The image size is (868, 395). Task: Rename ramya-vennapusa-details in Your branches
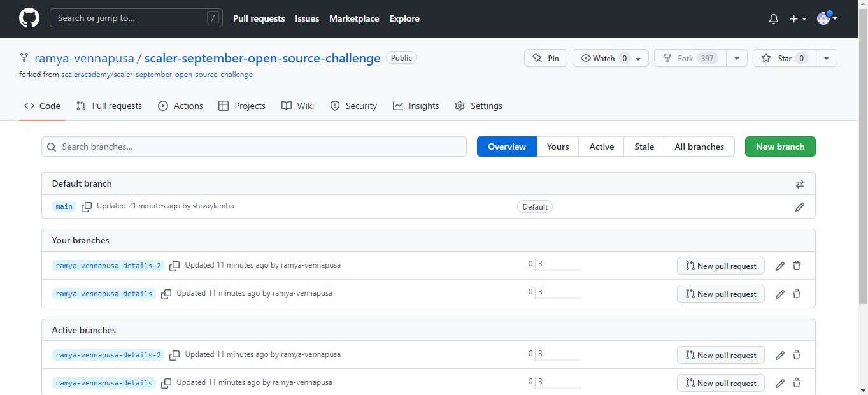[x=780, y=294]
